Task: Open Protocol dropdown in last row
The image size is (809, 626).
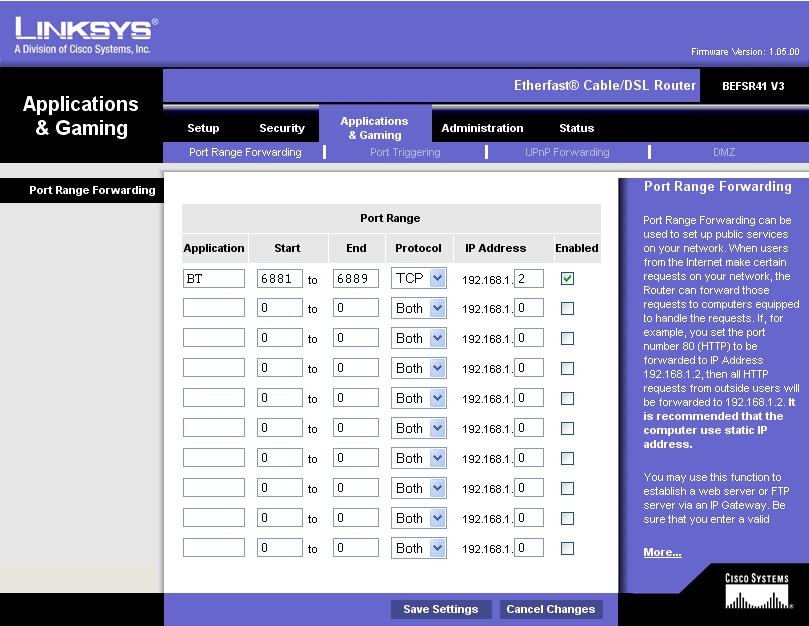Action: click(418, 548)
